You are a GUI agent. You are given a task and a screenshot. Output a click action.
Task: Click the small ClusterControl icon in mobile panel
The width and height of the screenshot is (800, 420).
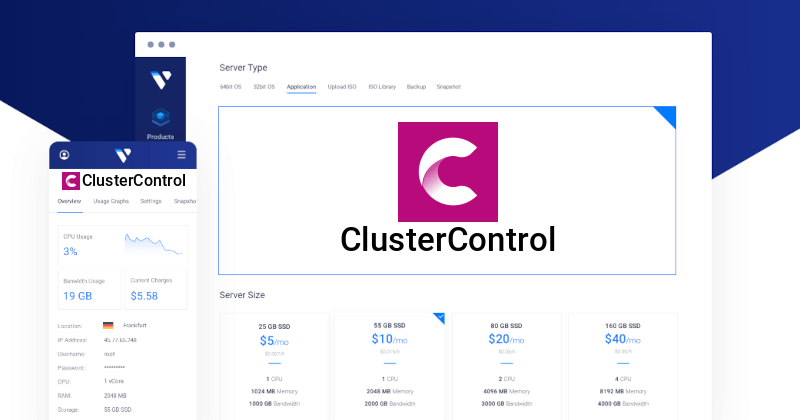pos(70,181)
